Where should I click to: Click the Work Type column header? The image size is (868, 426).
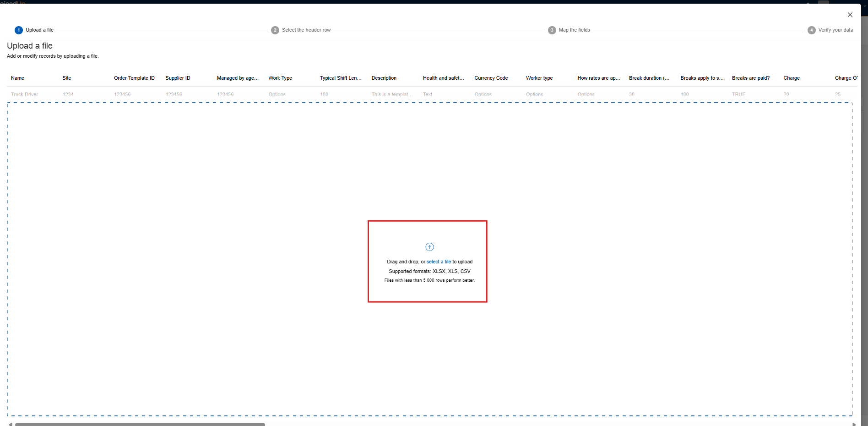coord(280,78)
